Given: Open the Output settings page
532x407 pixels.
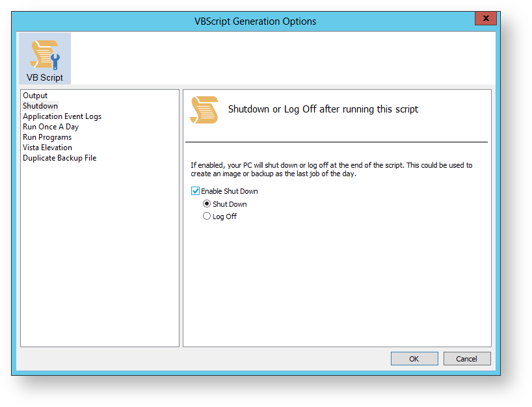Looking at the screenshot, I should 35,96.
